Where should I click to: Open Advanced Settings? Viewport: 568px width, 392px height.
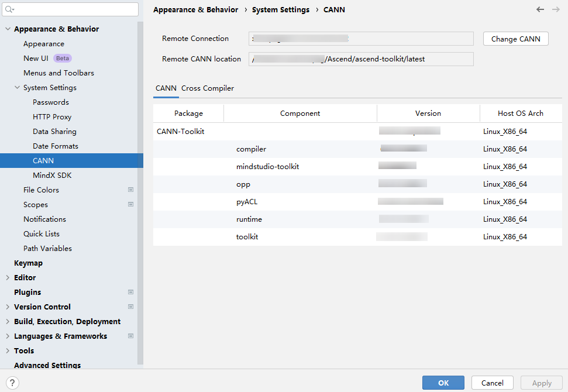pos(47,365)
